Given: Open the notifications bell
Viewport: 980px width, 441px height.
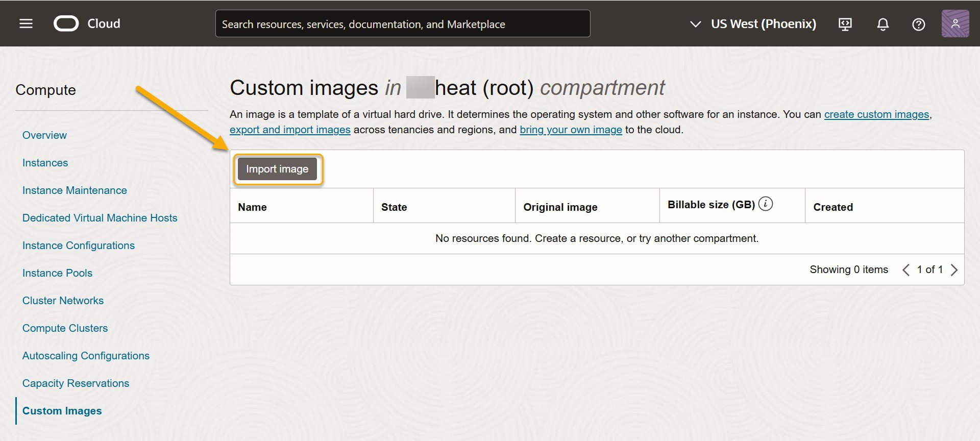Looking at the screenshot, I should pyautogui.click(x=883, y=24).
